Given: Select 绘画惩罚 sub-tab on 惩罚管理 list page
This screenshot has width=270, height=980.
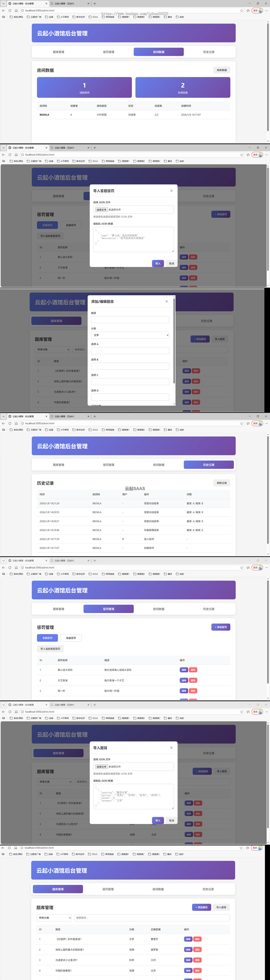Looking at the screenshot, I should (71, 638).
